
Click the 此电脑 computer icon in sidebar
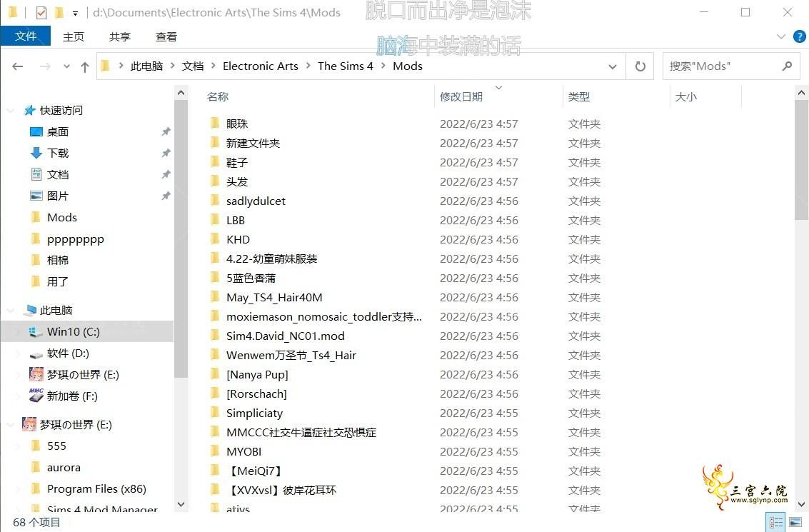pos(30,310)
